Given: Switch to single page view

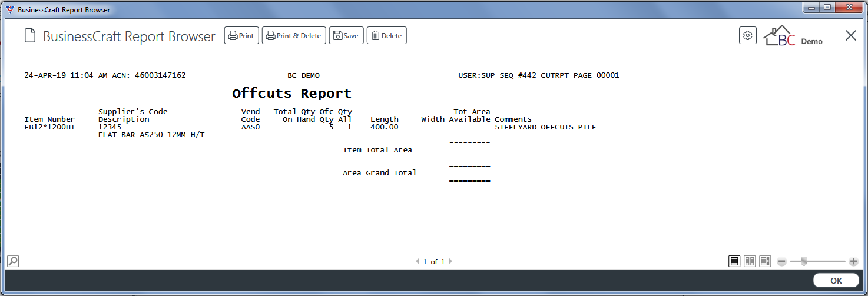Looking at the screenshot, I should (734, 261).
